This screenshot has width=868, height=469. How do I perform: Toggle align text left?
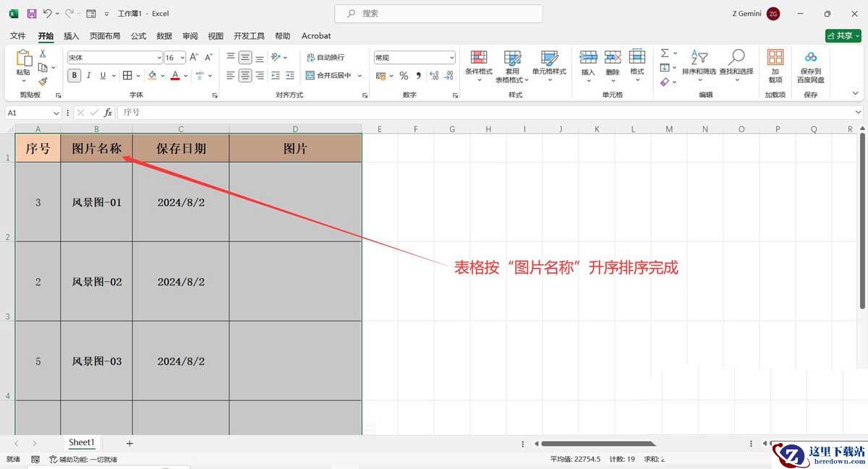(231, 75)
